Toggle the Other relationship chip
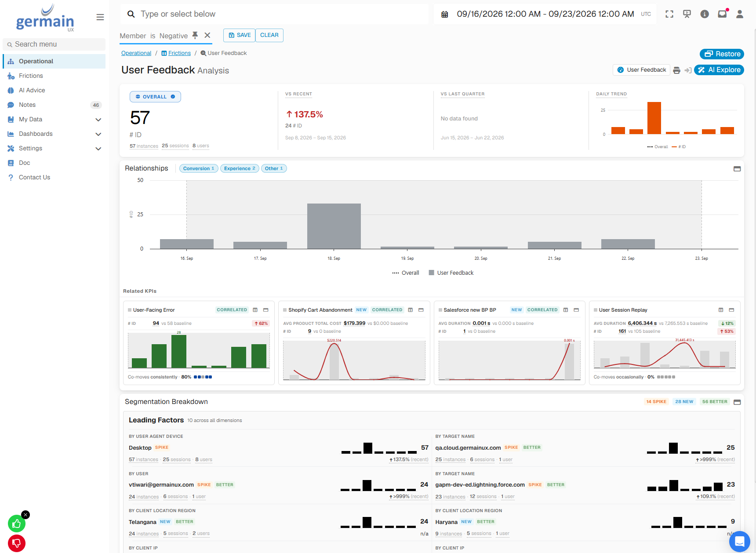The height and width of the screenshot is (553, 756). pyautogui.click(x=274, y=168)
